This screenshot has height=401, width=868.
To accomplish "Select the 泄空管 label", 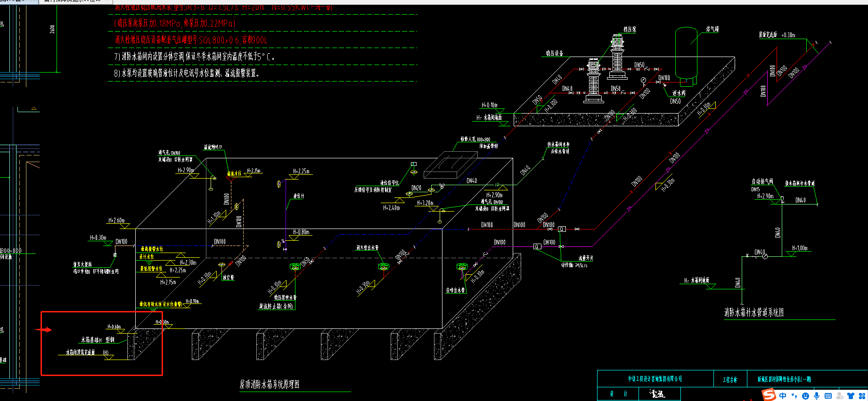I will pos(228,278).
